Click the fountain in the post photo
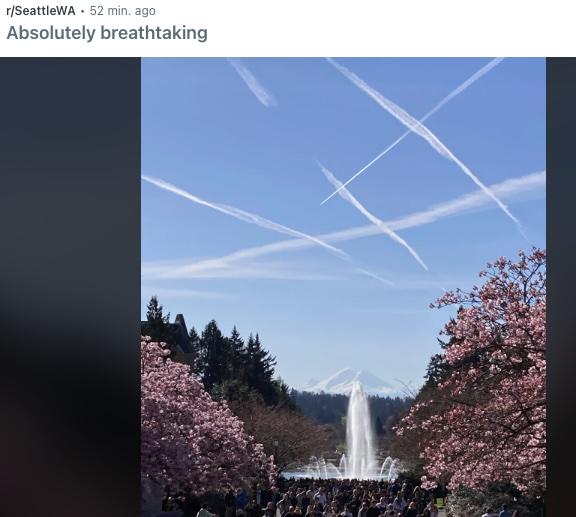 point(359,434)
